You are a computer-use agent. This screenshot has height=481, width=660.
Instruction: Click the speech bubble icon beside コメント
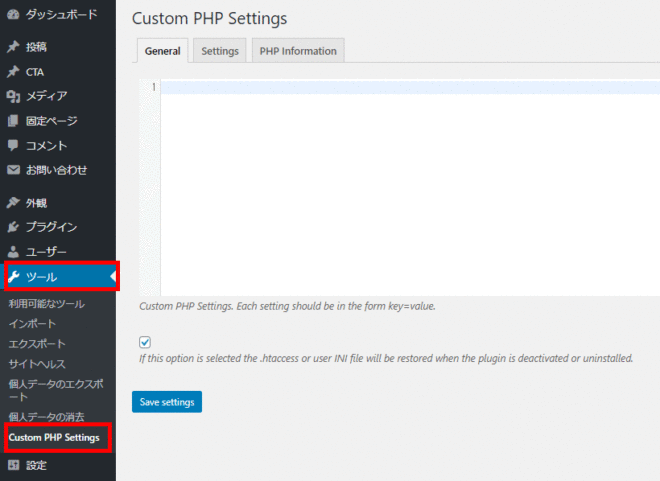click(x=13, y=146)
